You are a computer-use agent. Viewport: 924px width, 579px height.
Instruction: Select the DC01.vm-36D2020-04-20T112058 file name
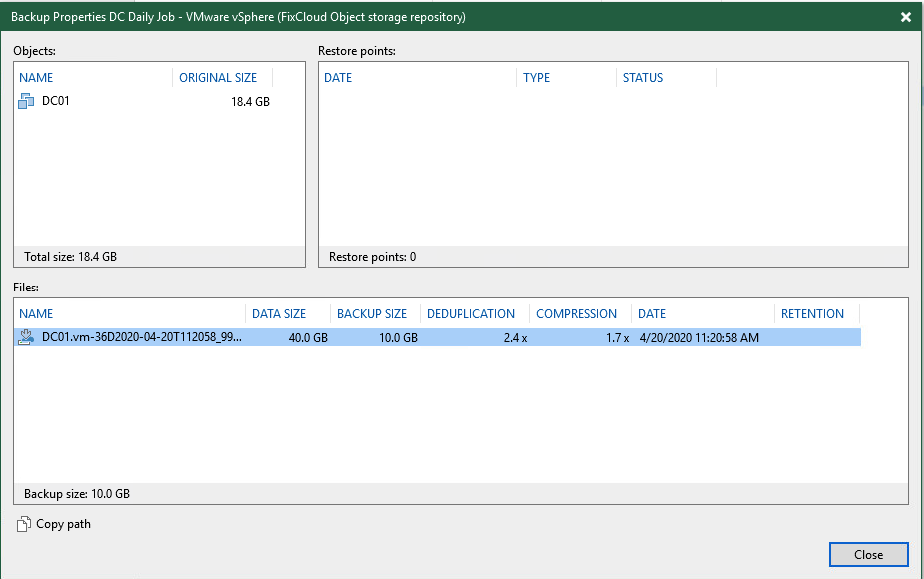142,337
